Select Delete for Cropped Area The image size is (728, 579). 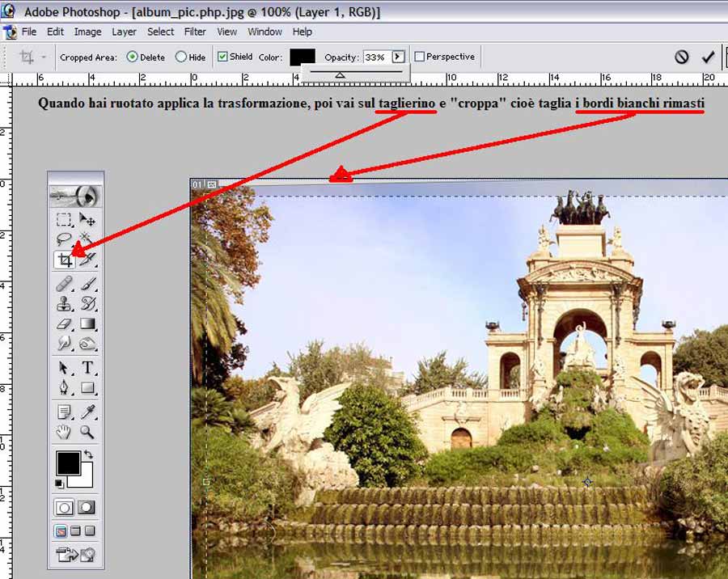point(133,57)
